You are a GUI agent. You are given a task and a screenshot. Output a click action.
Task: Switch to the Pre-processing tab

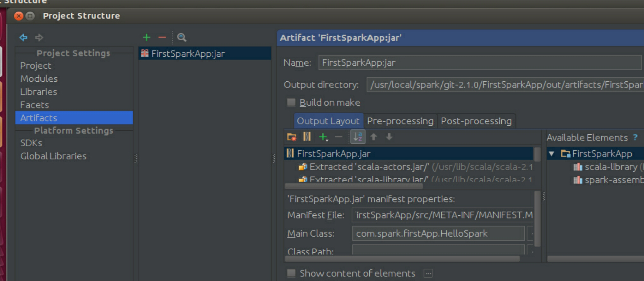[x=400, y=121]
